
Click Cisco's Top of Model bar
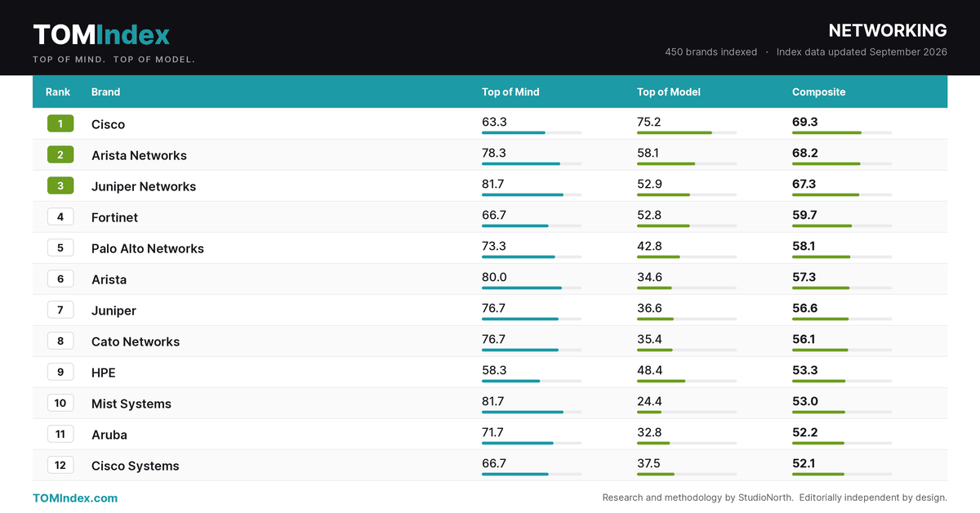tap(687, 132)
